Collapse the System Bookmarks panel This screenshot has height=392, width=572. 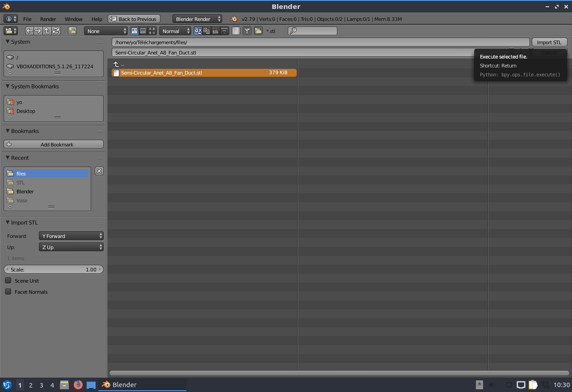coord(8,86)
